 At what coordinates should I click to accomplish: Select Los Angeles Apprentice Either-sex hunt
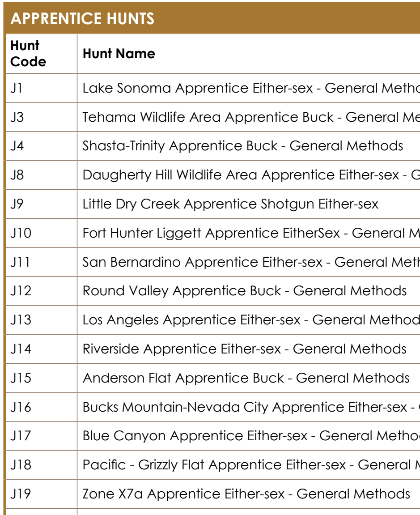click(x=251, y=320)
